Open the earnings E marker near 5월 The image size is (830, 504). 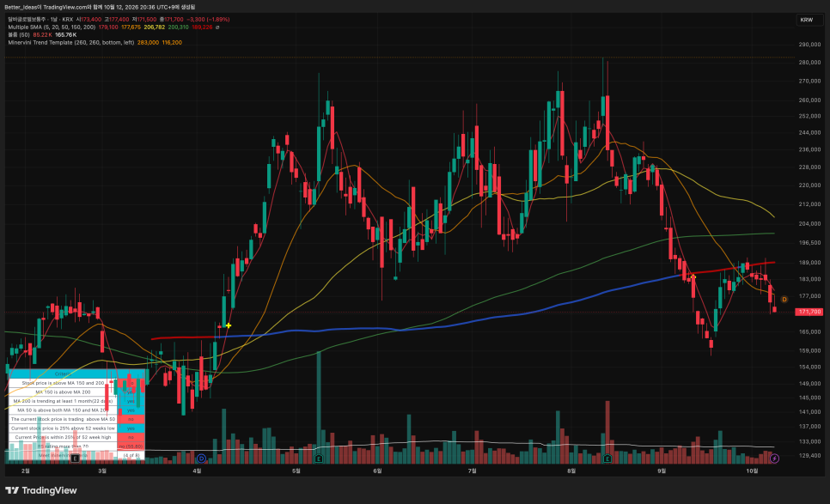tap(319, 458)
